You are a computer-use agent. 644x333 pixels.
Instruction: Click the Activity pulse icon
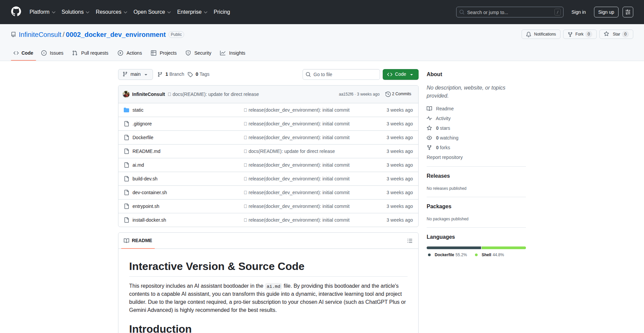(x=429, y=118)
